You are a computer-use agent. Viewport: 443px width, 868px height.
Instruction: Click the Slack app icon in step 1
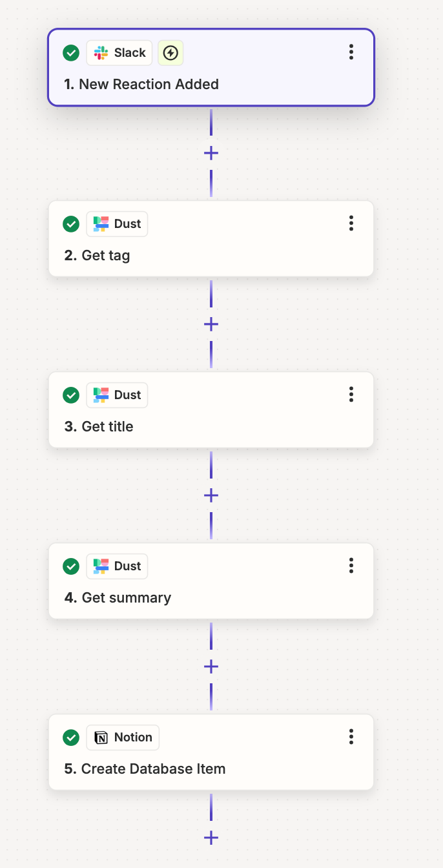(x=101, y=53)
